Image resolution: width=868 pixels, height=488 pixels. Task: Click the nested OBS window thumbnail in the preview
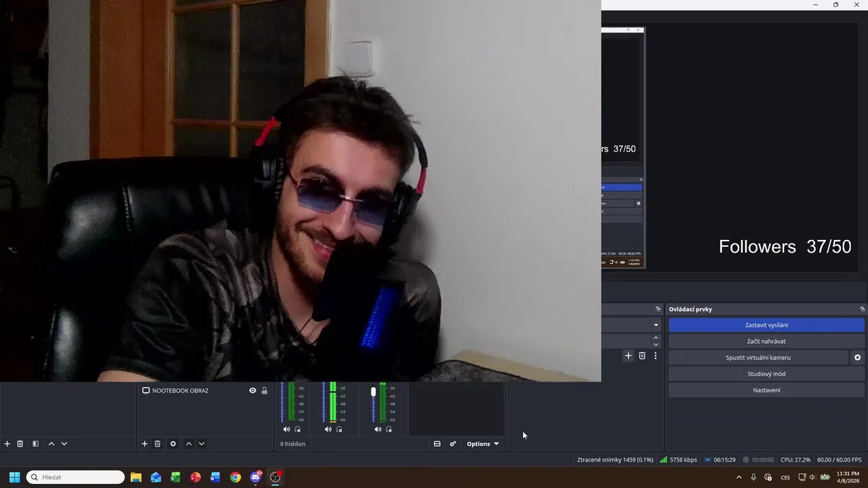623,148
